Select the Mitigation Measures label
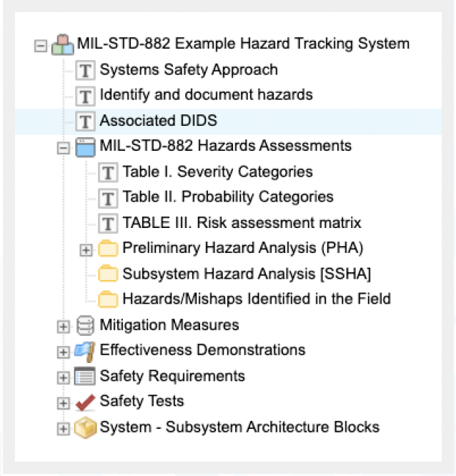Image resolution: width=456 pixels, height=476 pixels. click(x=169, y=325)
